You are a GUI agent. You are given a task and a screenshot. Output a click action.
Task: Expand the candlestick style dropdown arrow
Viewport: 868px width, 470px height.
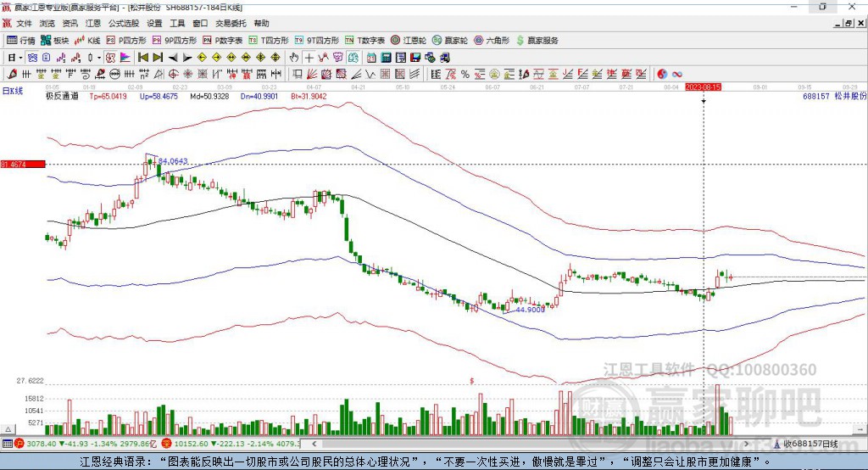(98, 58)
